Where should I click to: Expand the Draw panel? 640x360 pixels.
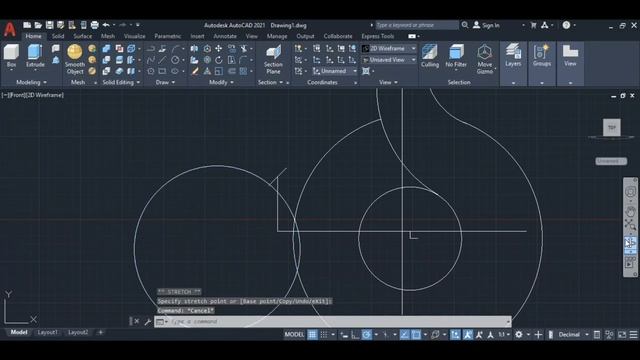click(x=165, y=82)
